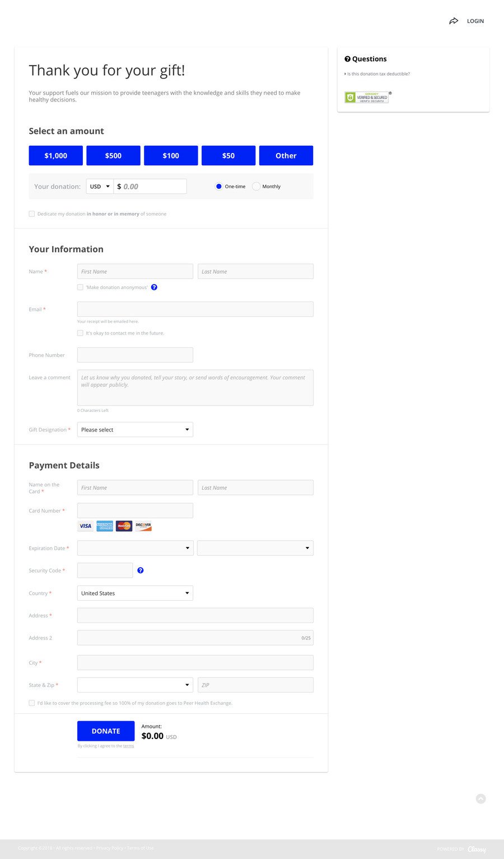Click the scroll-to-top circle arrow icon

(480, 799)
